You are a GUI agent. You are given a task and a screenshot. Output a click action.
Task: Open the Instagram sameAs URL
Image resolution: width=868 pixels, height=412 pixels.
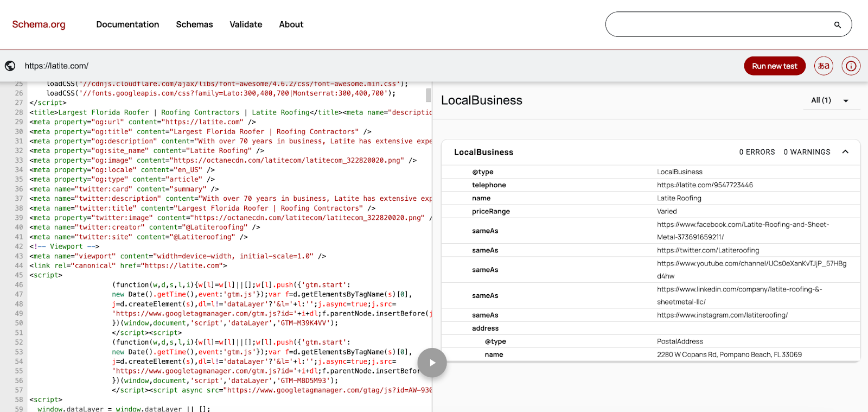click(x=722, y=315)
